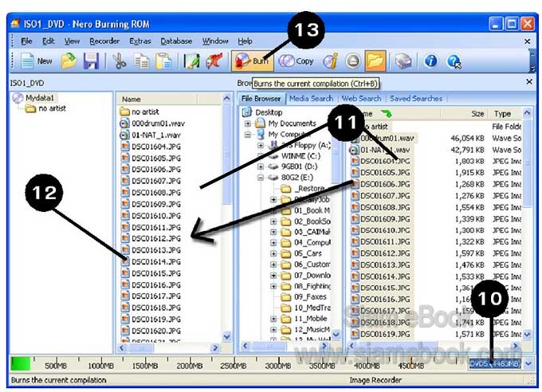Expand the 07_Downlo folder node

[x=273, y=276]
